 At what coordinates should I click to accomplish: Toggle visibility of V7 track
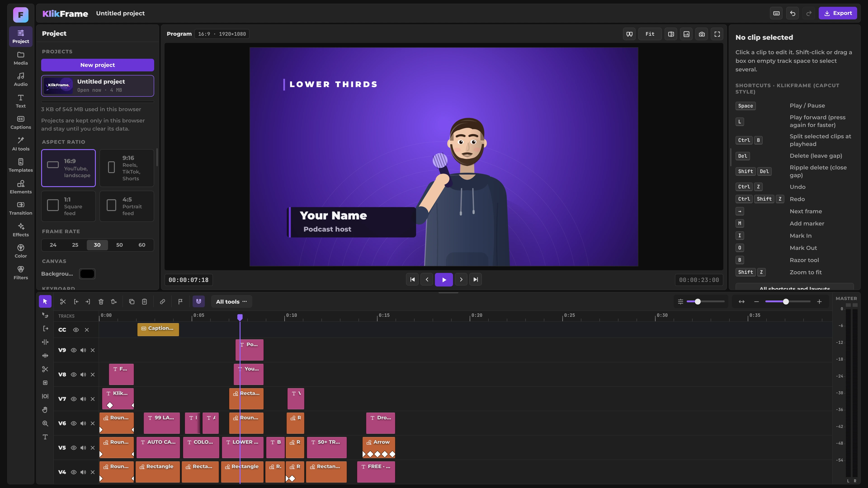pos(73,399)
